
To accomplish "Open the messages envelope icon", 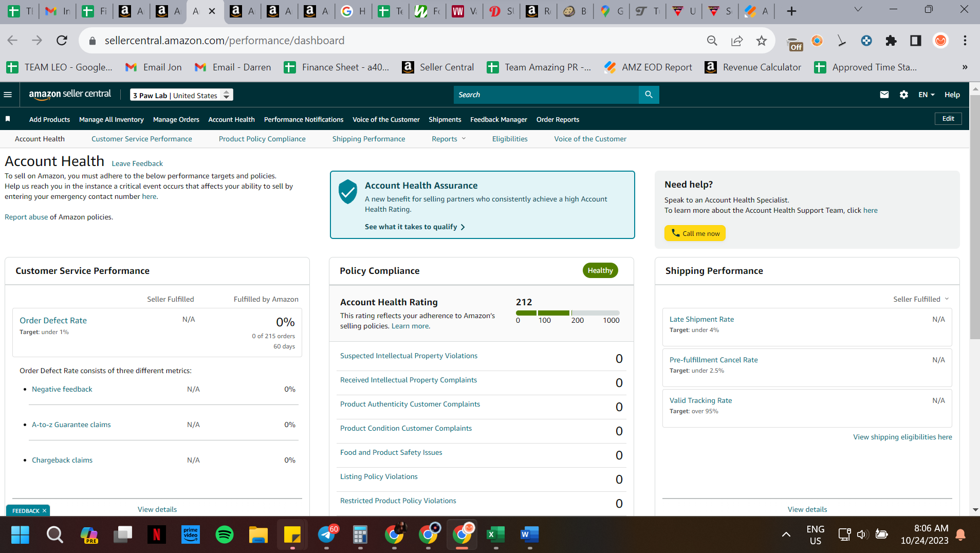I will tap(884, 95).
